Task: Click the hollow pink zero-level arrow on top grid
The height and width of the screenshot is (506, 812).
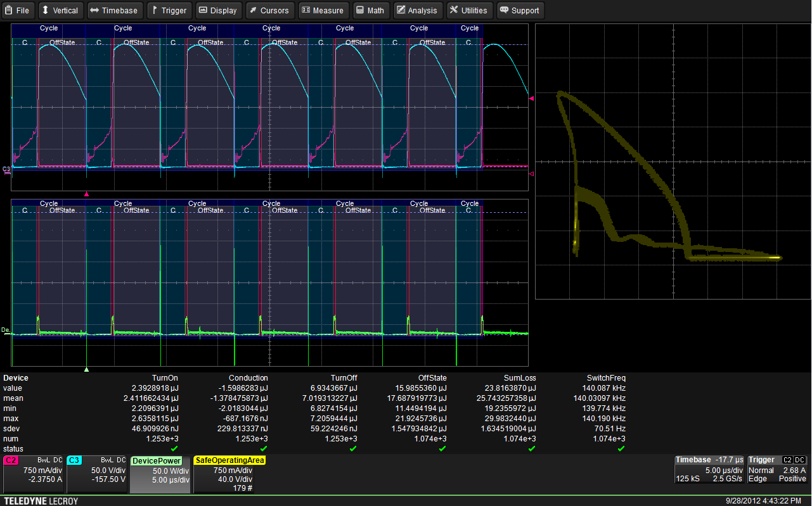Action: 532,174
